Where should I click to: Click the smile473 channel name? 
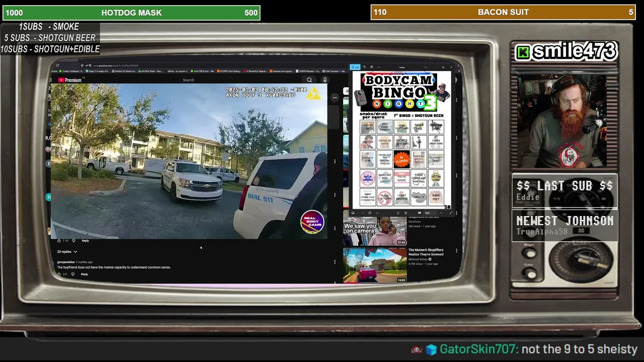pyautogui.click(x=575, y=51)
